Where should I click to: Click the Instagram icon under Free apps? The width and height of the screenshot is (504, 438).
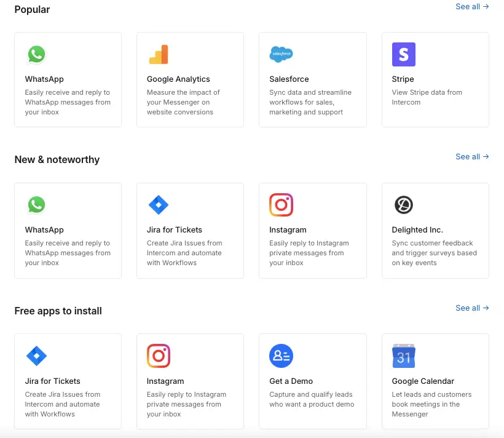(x=159, y=356)
